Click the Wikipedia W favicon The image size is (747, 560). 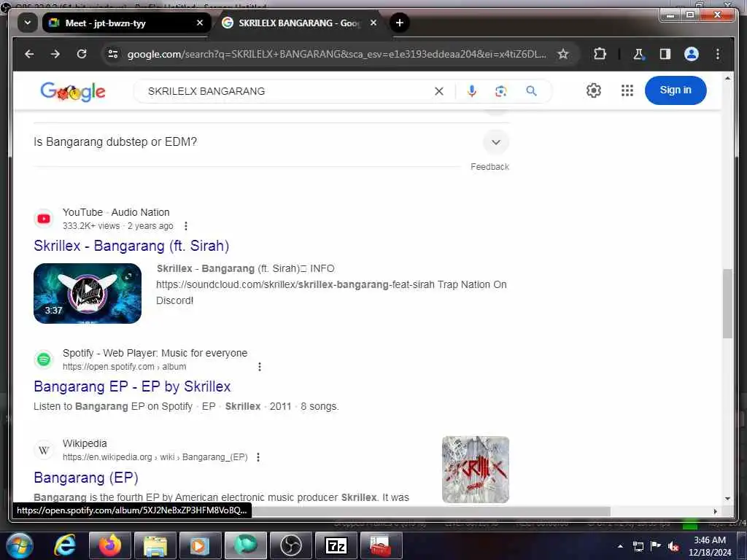click(x=44, y=450)
